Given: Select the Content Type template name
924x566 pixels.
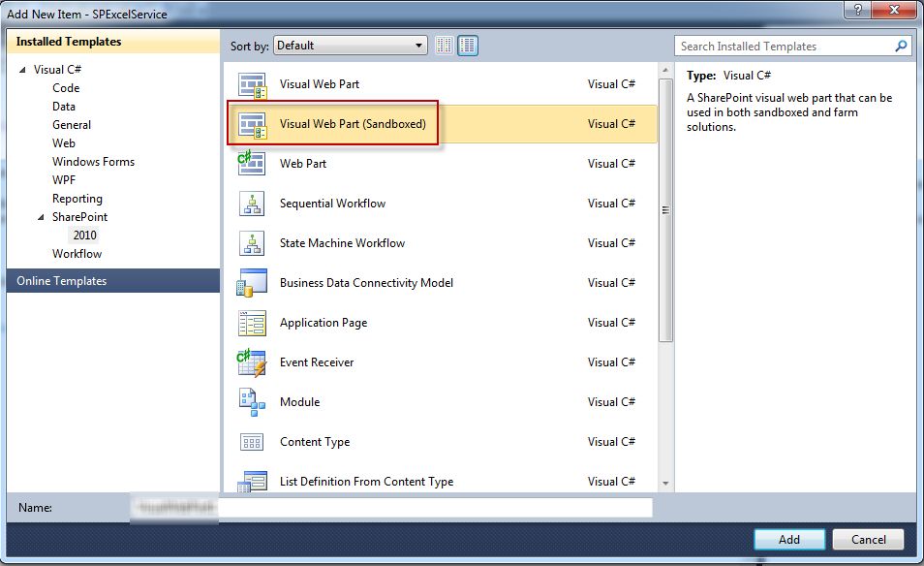Looking at the screenshot, I should 315,442.
